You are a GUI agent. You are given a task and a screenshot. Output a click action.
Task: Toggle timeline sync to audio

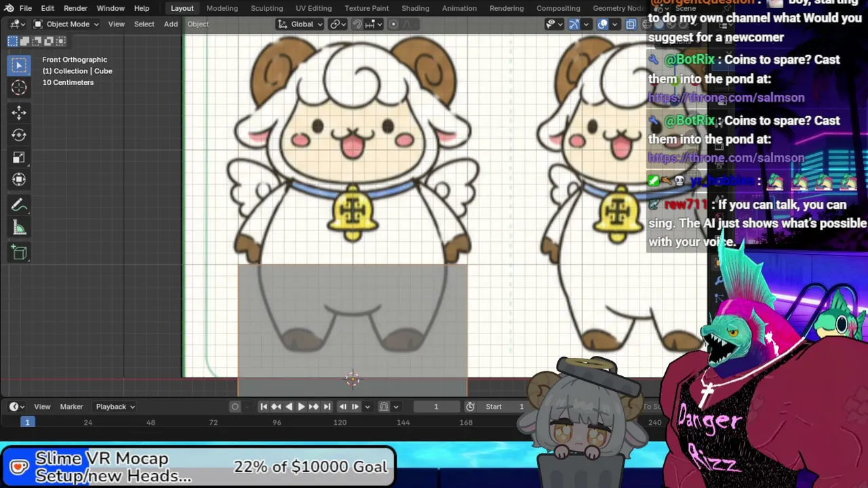point(384,407)
